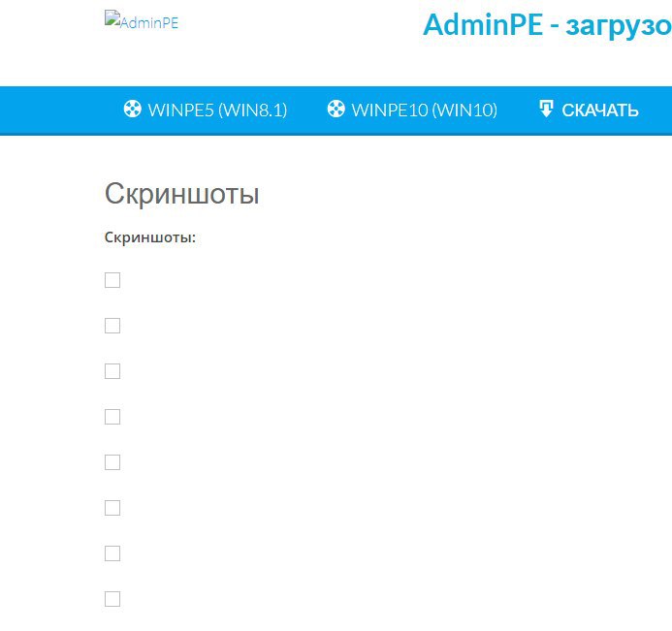Click the disc icon beside WINPE10
The height and width of the screenshot is (631, 672).
(336, 109)
